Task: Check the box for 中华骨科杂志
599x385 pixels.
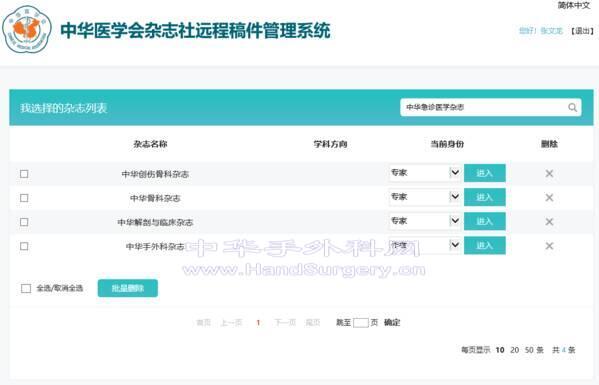Action: pos(24,198)
